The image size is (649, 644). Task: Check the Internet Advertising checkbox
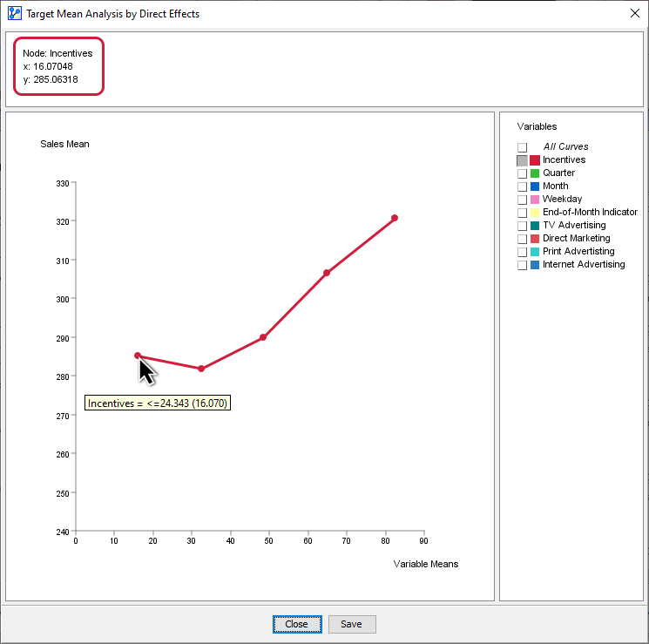click(522, 265)
